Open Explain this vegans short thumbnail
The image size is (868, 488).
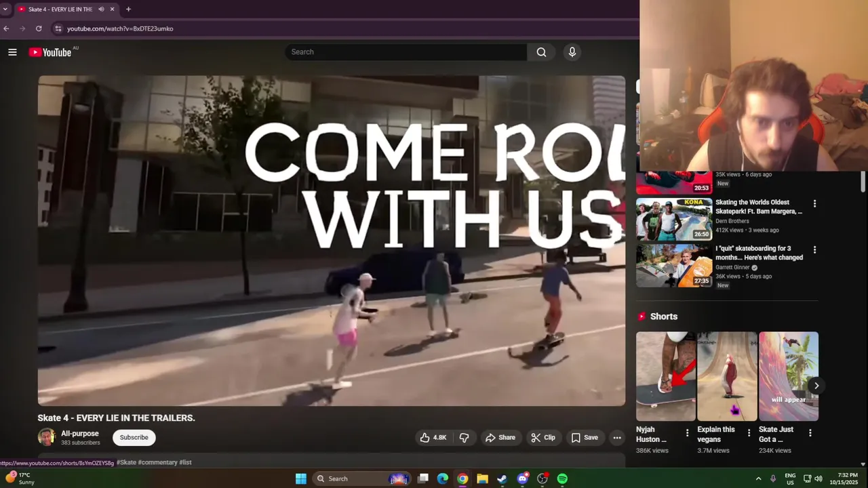pyautogui.click(x=727, y=376)
